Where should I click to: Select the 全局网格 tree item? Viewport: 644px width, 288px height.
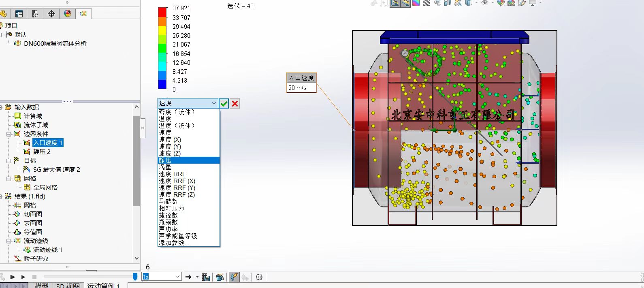45,188
